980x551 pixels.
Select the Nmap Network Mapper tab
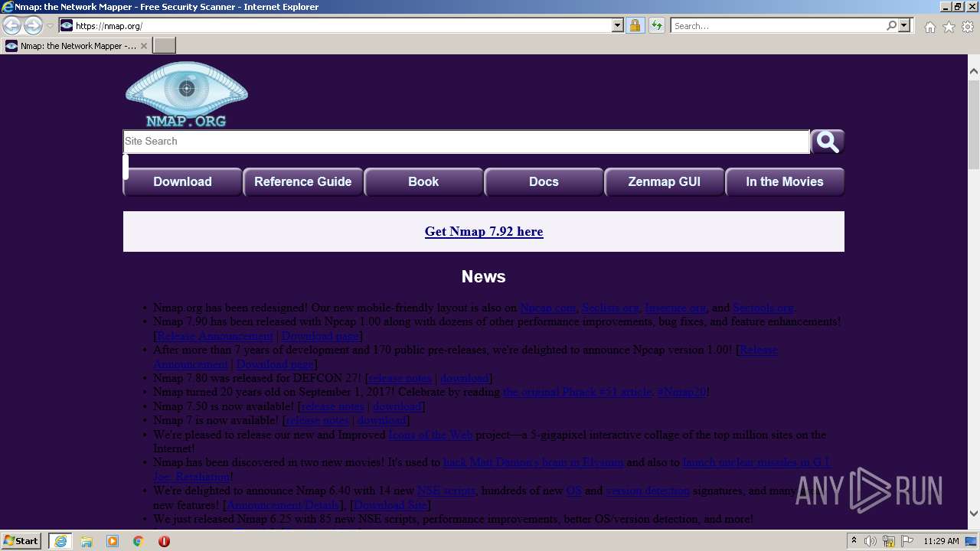click(76, 46)
